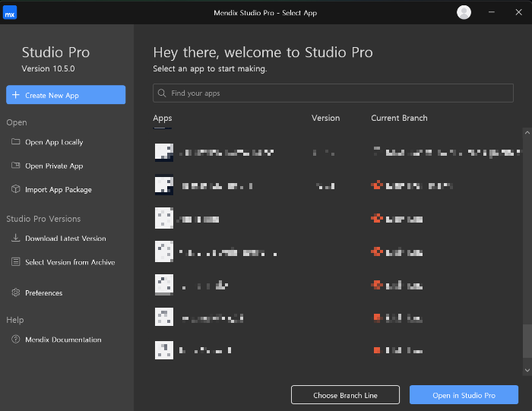
Task: Click the scroll down arrow of the app list
Action: click(x=527, y=370)
